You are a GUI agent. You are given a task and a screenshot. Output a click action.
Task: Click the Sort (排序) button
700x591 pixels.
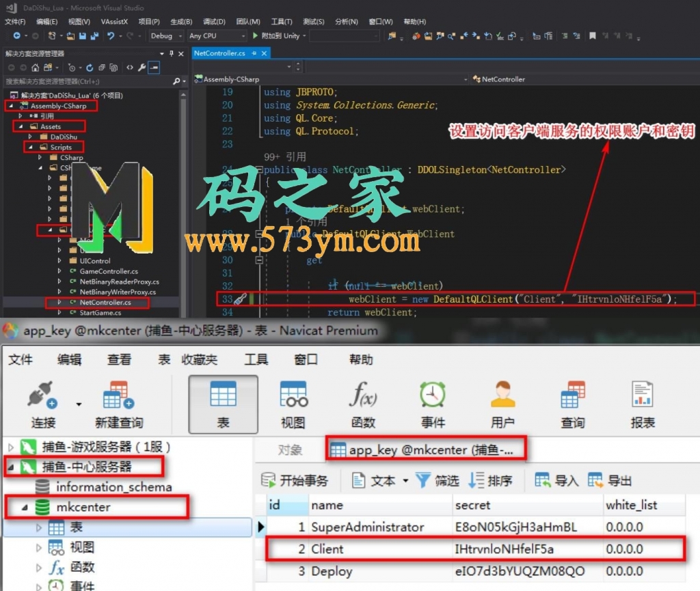point(489,480)
